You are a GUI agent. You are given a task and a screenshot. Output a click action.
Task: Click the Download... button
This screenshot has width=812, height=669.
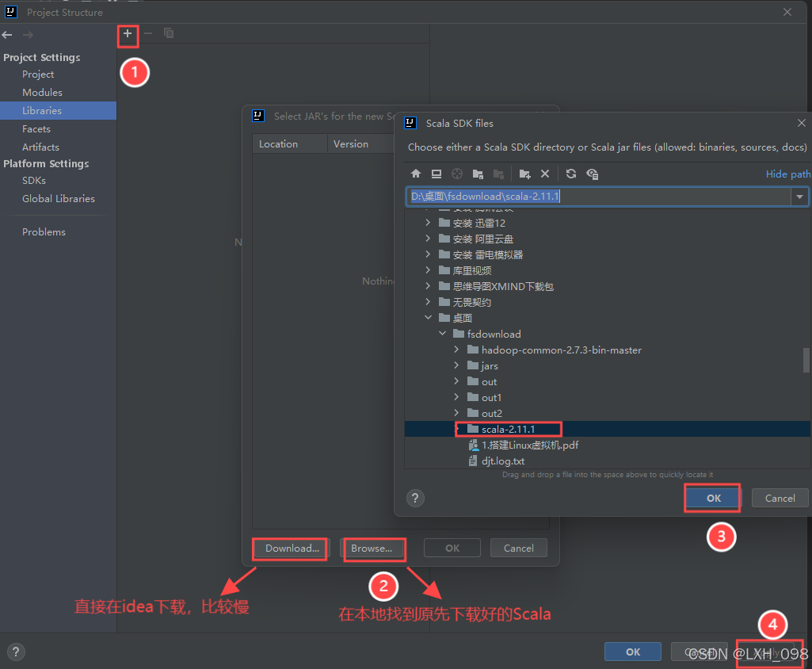coord(292,549)
